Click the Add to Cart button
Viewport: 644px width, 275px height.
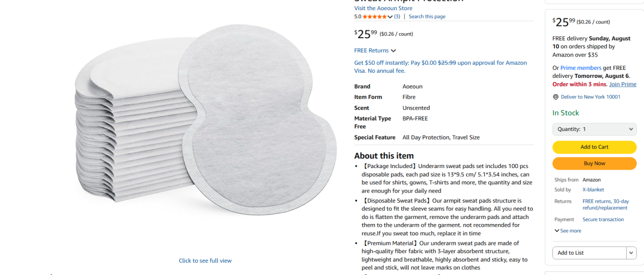click(x=594, y=147)
